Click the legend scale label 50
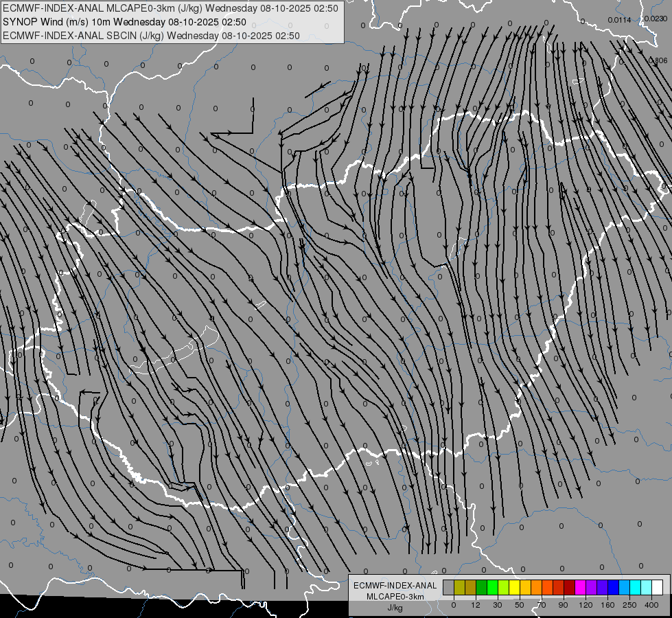672x618 pixels. (520, 605)
